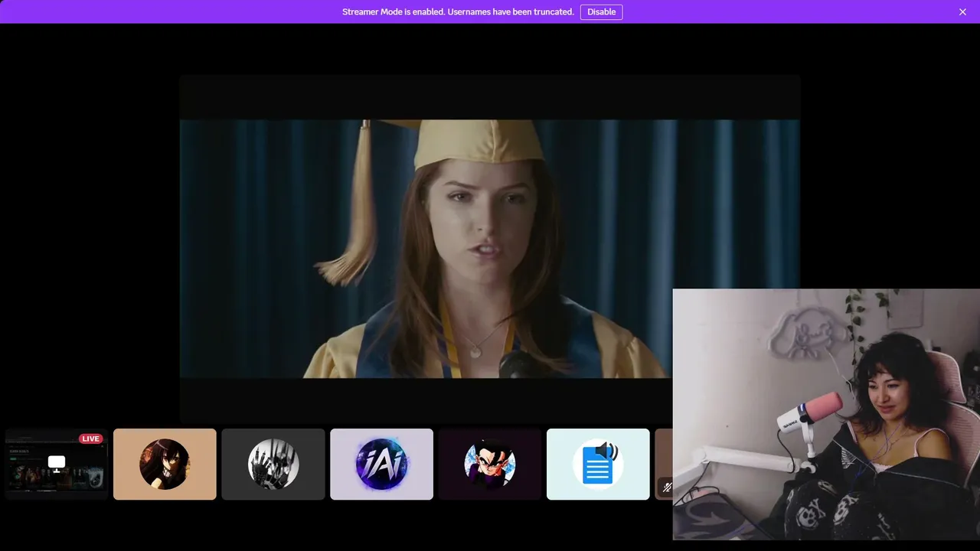Image resolution: width=980 pixels, height=551 pixels.
Task: Select participant with black-and-white hands avatar
Action: tap(273, 464)
